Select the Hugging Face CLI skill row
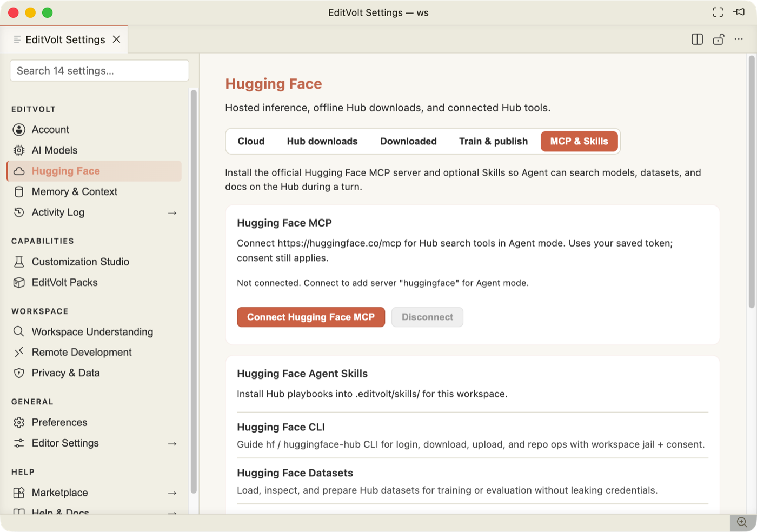This screenshot has height=532, width=757. tap(473, 436)
